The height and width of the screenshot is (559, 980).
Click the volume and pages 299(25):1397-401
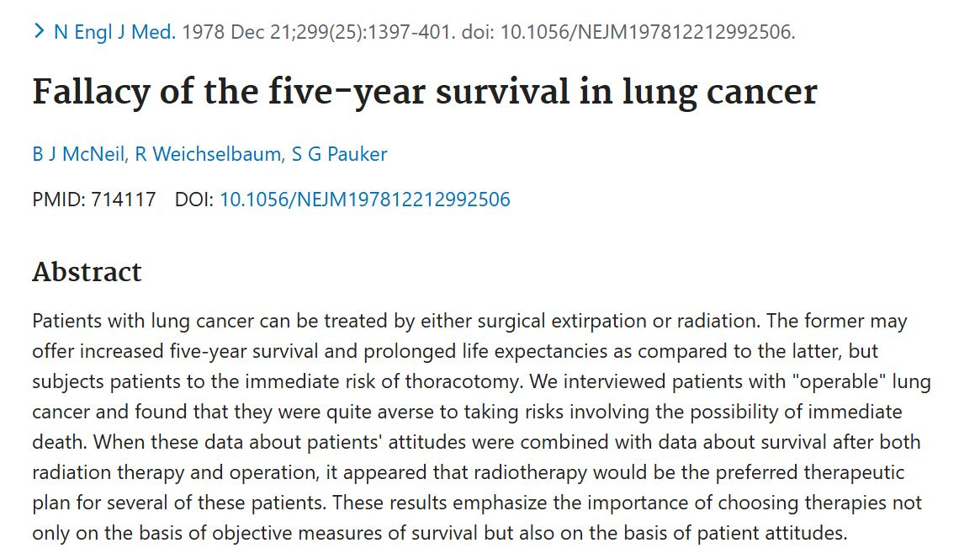click(x=376, y=32)
